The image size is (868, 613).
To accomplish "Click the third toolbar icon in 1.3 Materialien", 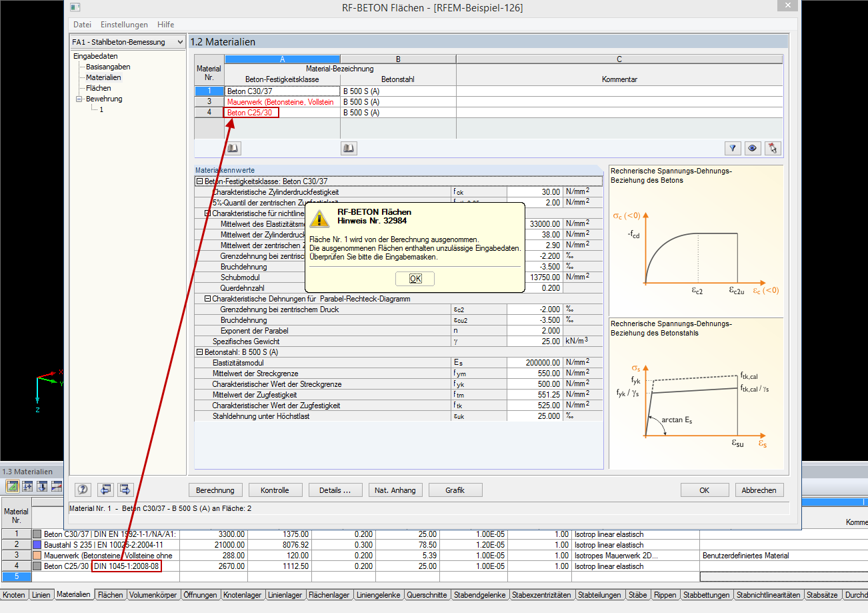I will (x=42, y=486).
